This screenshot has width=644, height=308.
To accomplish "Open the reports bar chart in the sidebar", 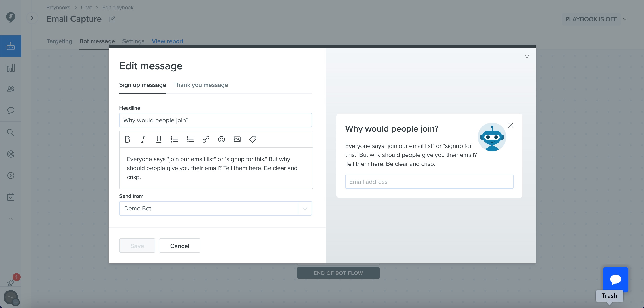I will coord(11,68).
